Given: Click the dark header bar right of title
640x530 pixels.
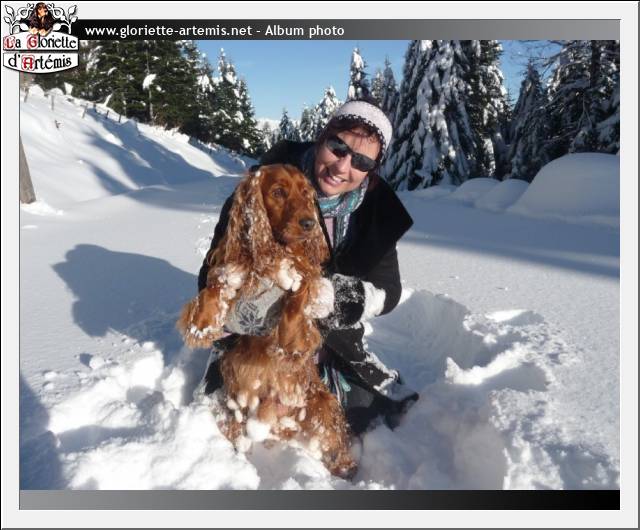Looking at the screenshot, I should point(480,30).
